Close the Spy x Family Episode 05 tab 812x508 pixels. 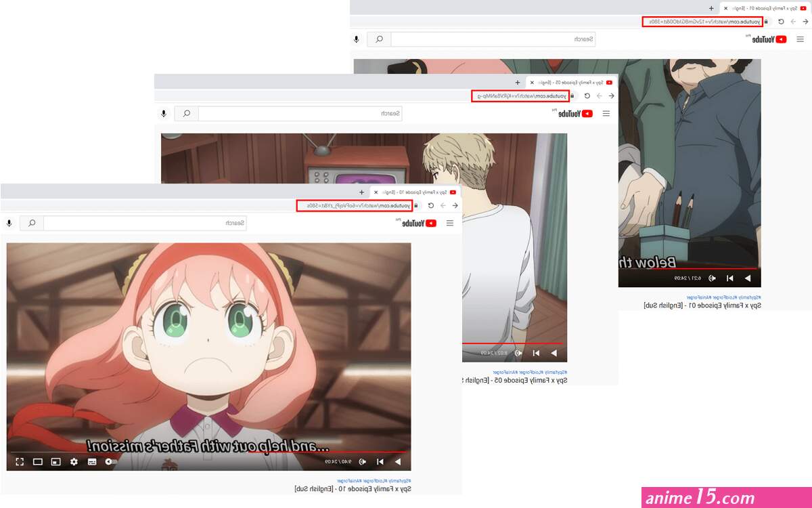pos(531,83)
